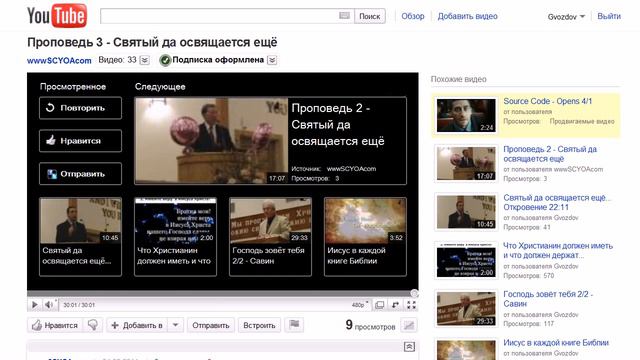Screen dimensions: 640x360
Task: Click the Добавить в button
Action: pos(137,325)
